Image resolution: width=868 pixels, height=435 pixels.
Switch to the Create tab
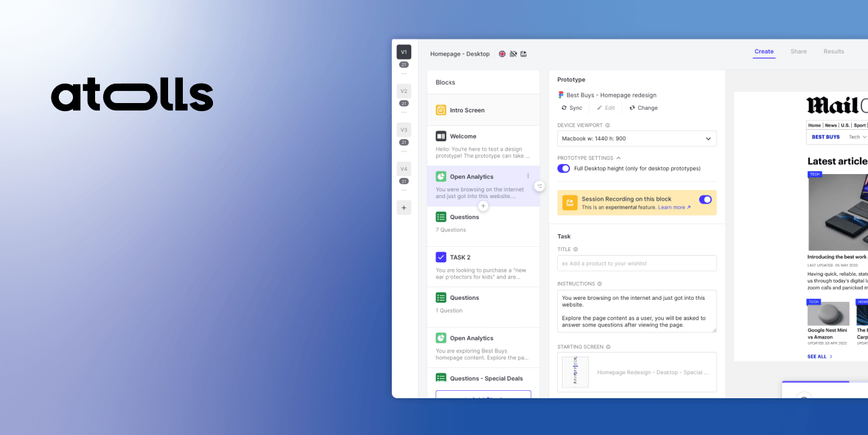pos(764,52)
